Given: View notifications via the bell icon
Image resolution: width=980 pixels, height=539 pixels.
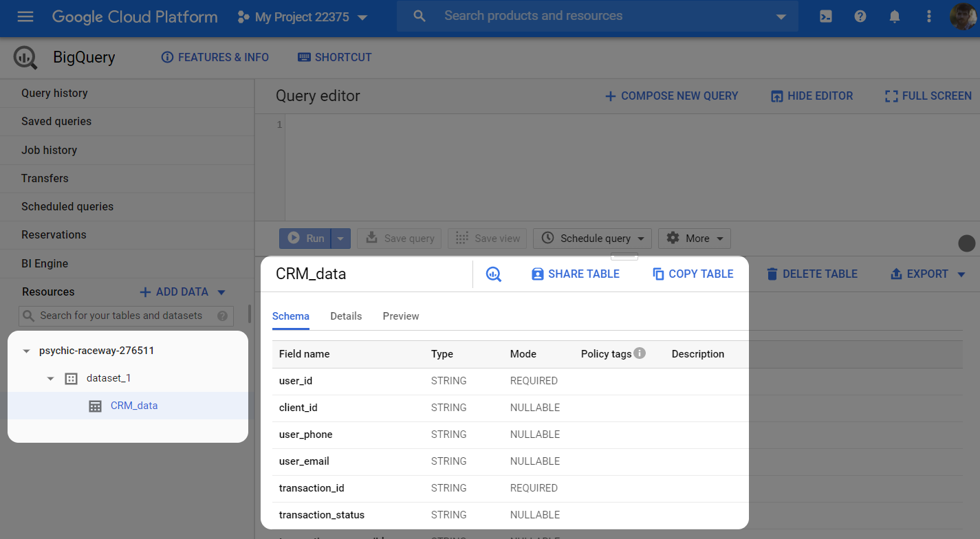Looking at the screenshot, I should tap(895, 16).
